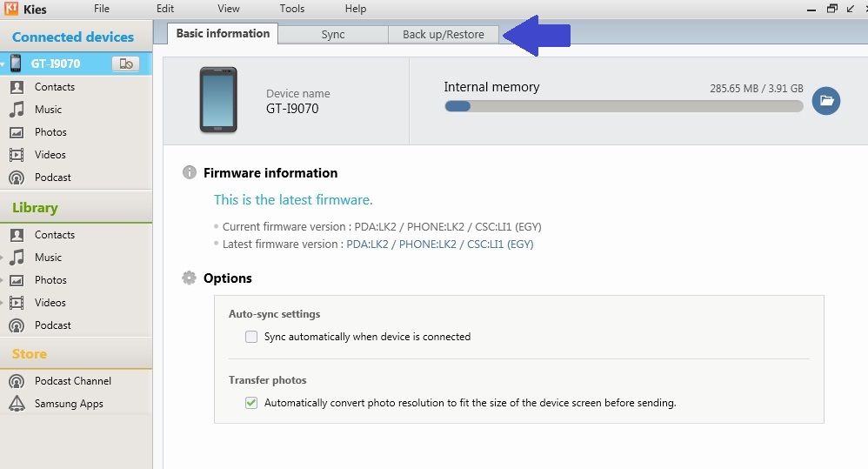Expand the Library Videos arrow
This screenshot has height=469, width=868.
(x=3, y=303)
